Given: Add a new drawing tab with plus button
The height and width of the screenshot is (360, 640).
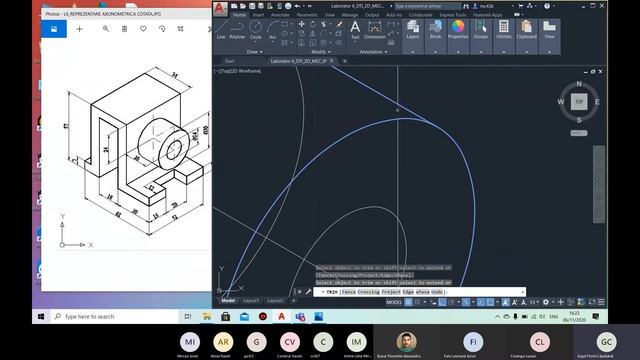Looking at the screenshot, I should pos(344,61).
